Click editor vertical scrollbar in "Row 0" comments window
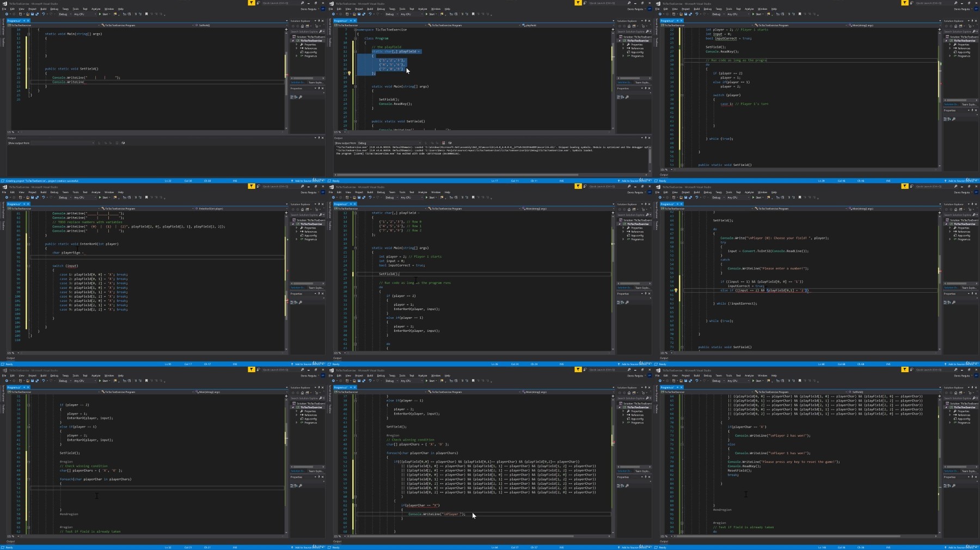 613,280
